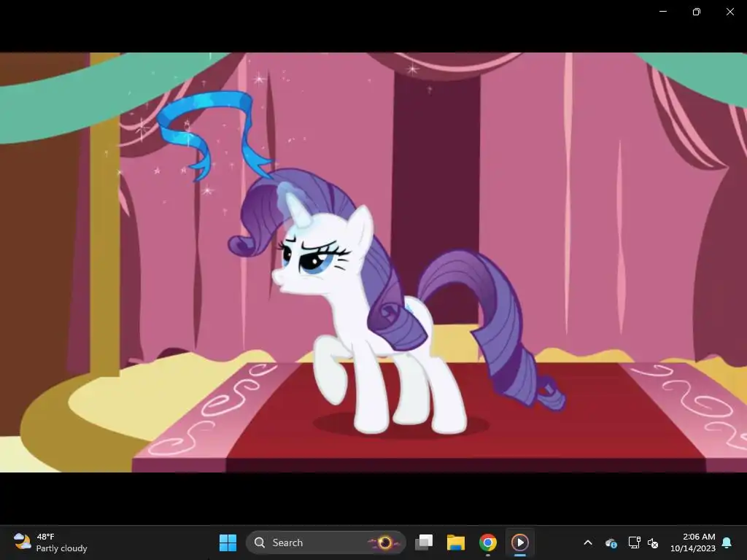Open OneDrive cloud tray icon
This screenshot has height=560, width=747.
pos(611,542)
